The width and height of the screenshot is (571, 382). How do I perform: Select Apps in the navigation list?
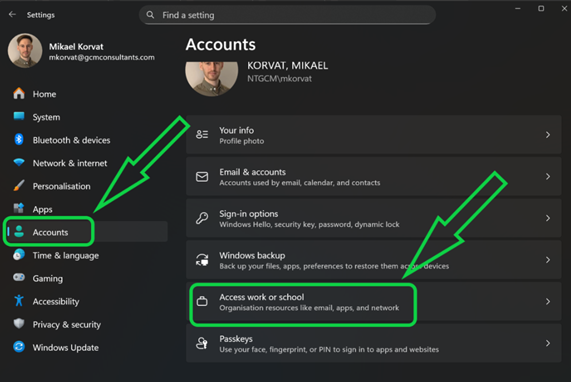(87, 209)
